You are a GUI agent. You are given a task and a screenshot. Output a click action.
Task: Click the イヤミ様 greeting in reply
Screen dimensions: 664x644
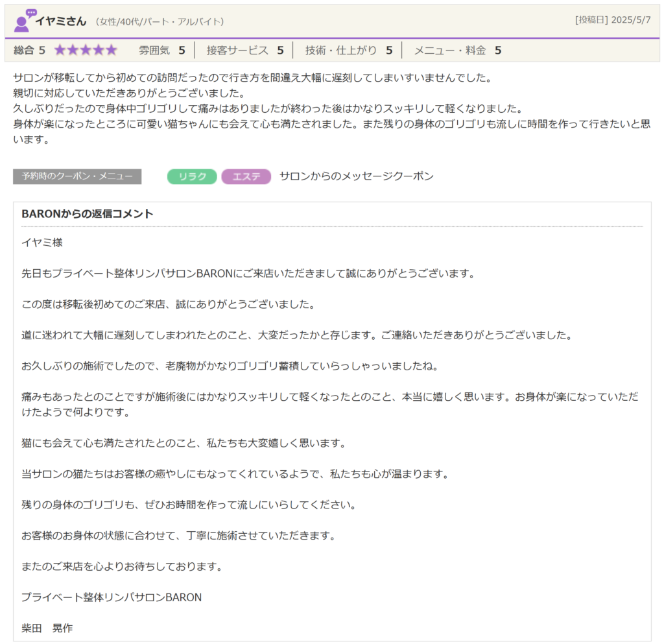(x=42, y=243)
